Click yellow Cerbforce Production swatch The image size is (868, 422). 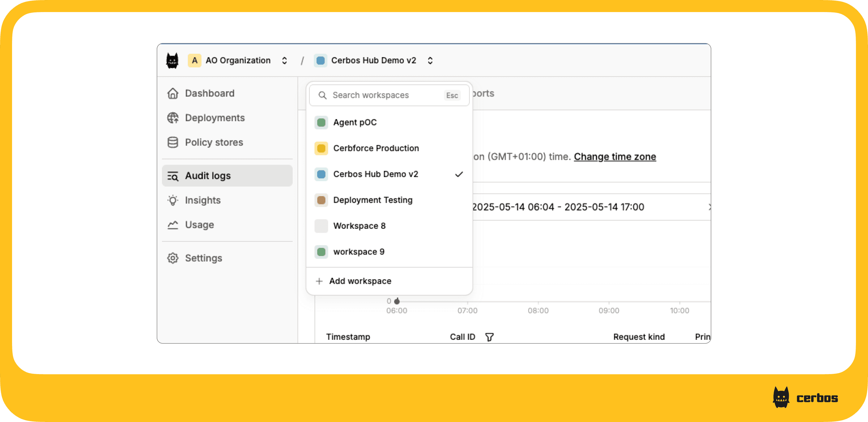pyautogui.click(x=321, y=148)
